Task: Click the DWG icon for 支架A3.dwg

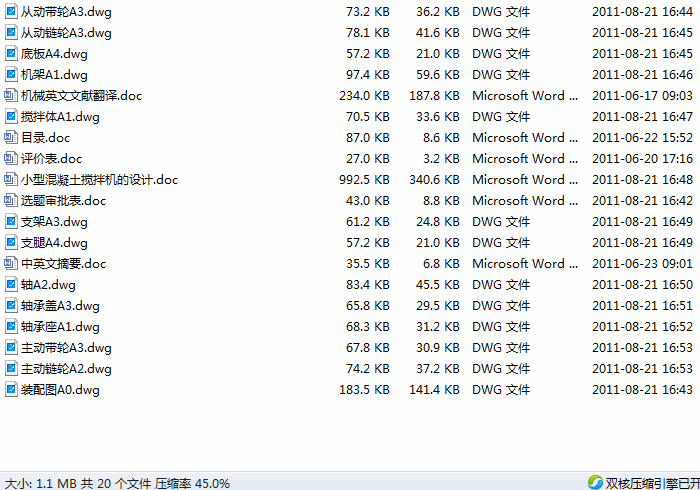Action: [x=11, y=221]
